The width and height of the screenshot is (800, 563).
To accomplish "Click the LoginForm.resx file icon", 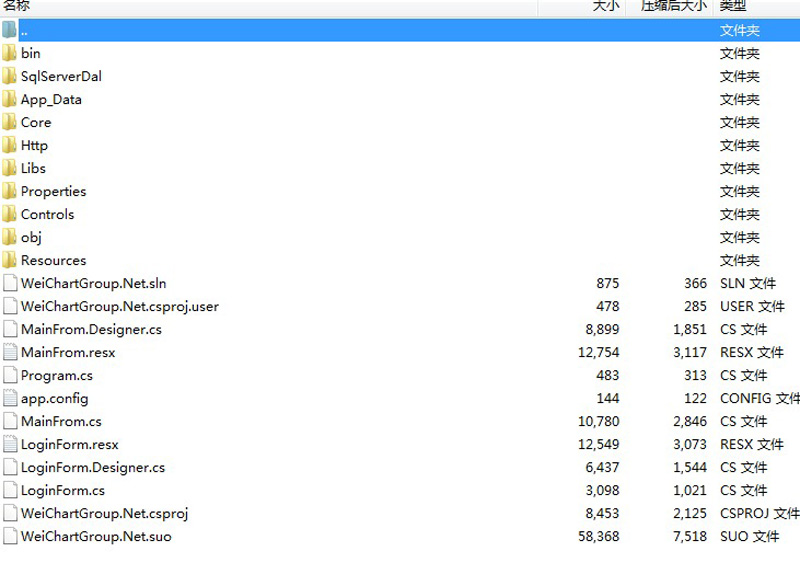I will (10, 444).
